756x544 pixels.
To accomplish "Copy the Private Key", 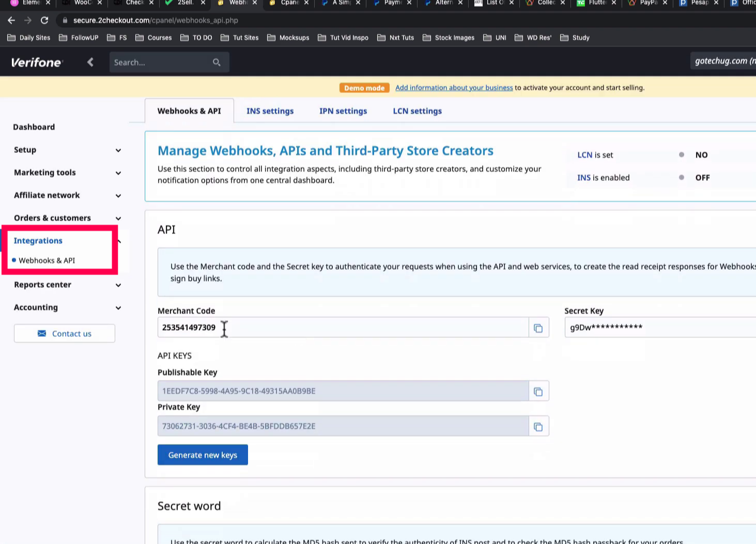I will click(x=538, y=426).
